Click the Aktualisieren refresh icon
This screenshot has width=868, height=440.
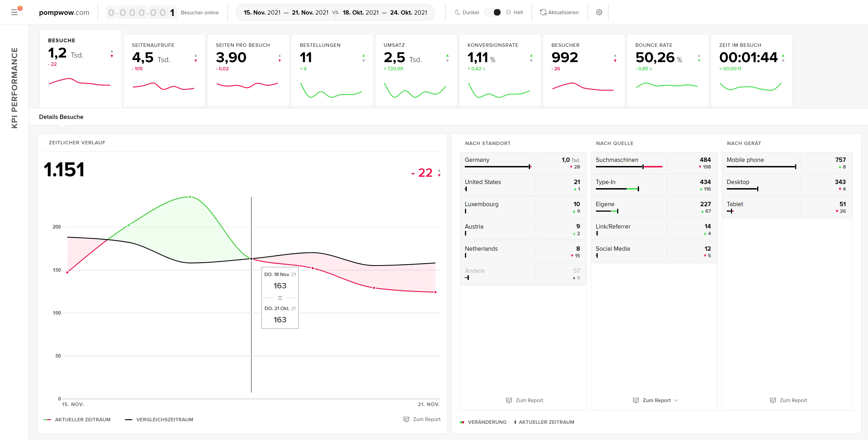[543, 12]
